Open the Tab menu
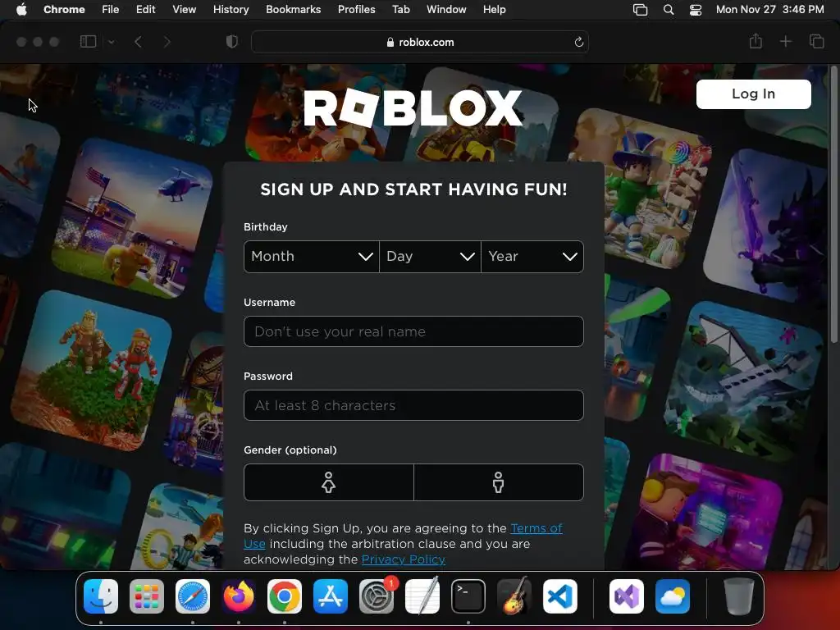 click(x=400, y=9)
